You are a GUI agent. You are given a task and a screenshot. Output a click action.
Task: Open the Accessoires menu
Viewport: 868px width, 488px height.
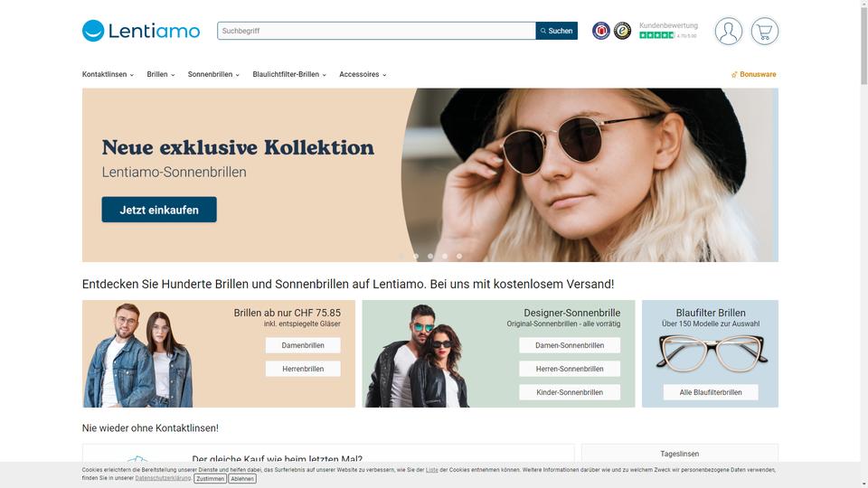(x=363, y=74)
